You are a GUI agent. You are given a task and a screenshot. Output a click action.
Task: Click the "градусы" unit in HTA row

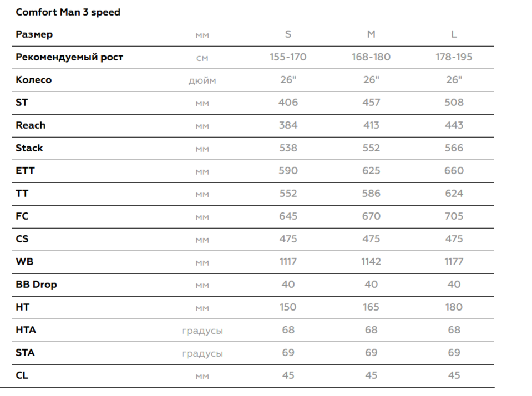202,331
